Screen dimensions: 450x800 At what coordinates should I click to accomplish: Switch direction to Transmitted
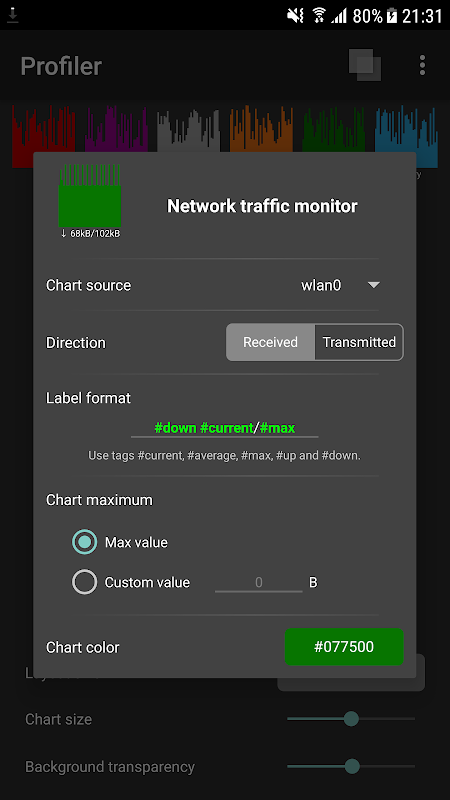point(359,342)
